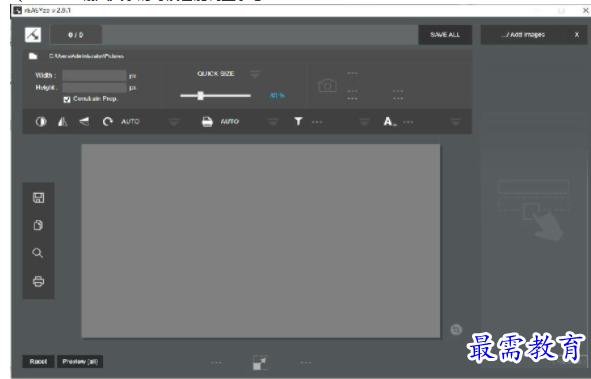This screenshot has height=379, width=591.
Task: Click the print icon in left sidebar
Action: click(38, 281)
